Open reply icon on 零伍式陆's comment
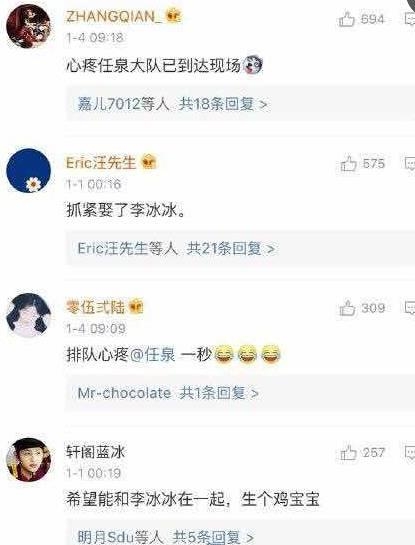This screenshot has width=415, height=545. coord(410,308)
